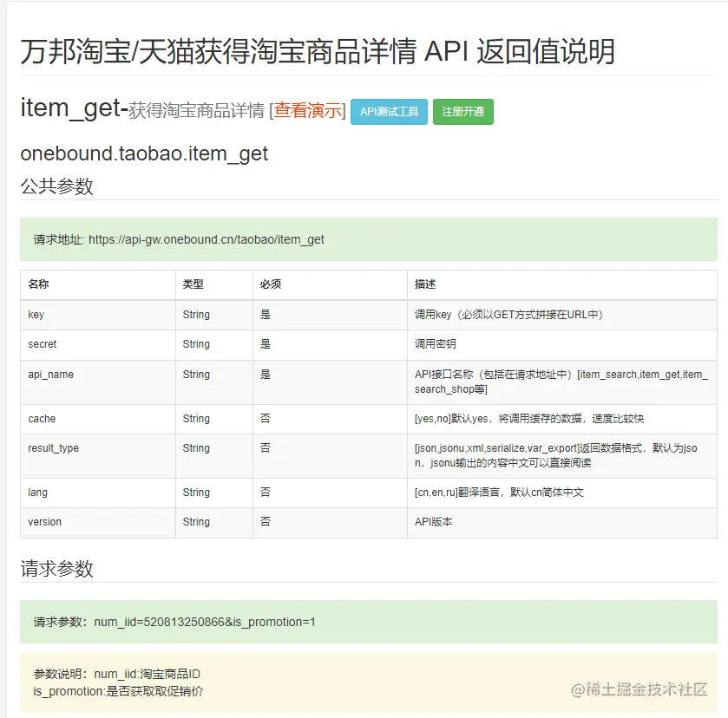
Task: Click 否 in the result_type row
Action: [x=266, y=448]
